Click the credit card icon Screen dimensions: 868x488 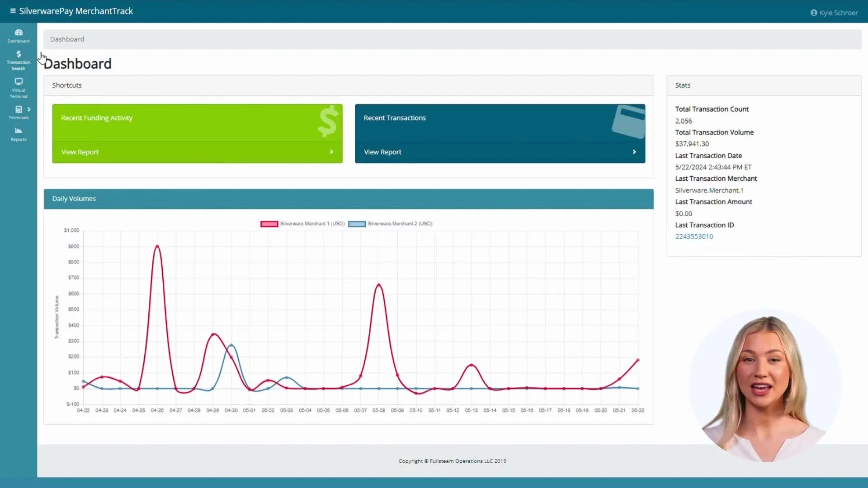click(x=629, y=121)
